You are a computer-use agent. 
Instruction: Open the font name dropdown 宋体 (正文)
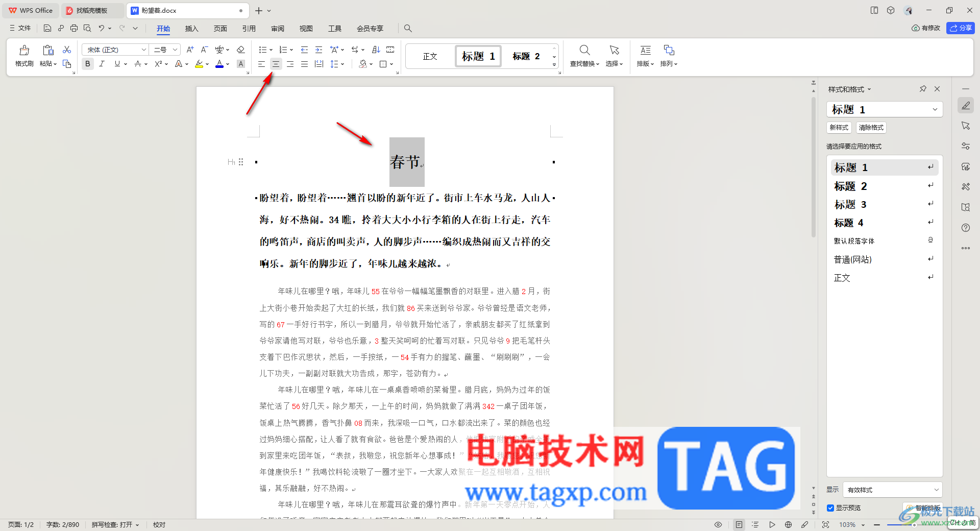[x=144, y=50]
